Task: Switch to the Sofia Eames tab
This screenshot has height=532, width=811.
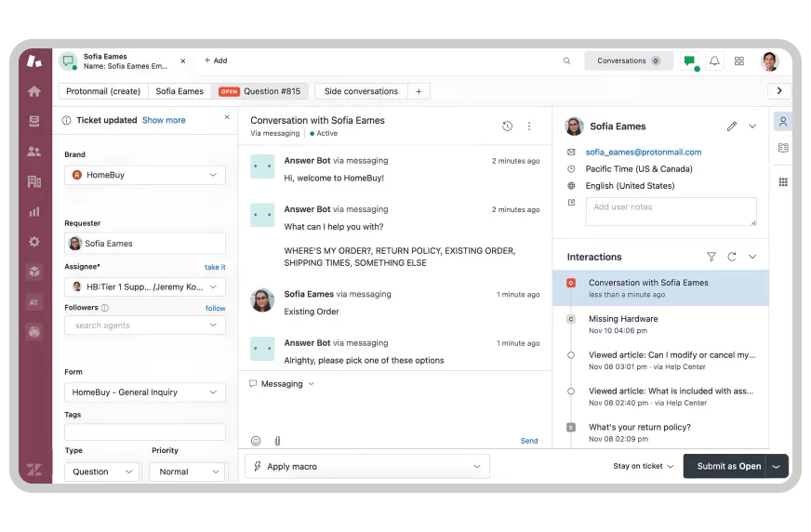Action: tap(179, 91)
